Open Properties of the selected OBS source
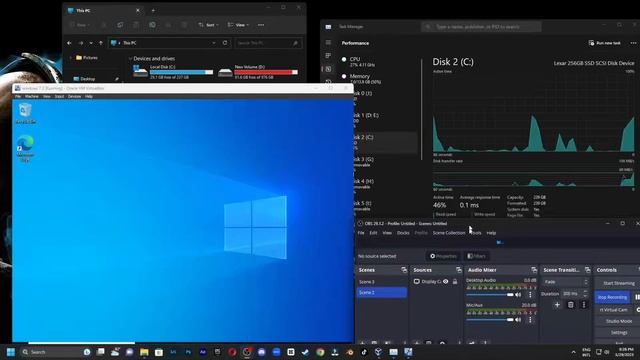This screenshot has width=640, height=360. (x=443, y=256)
